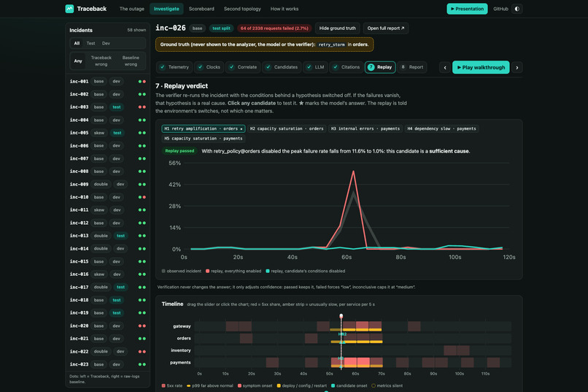Select the Investigate nav item
588x392 pixels.
[166, 9]
